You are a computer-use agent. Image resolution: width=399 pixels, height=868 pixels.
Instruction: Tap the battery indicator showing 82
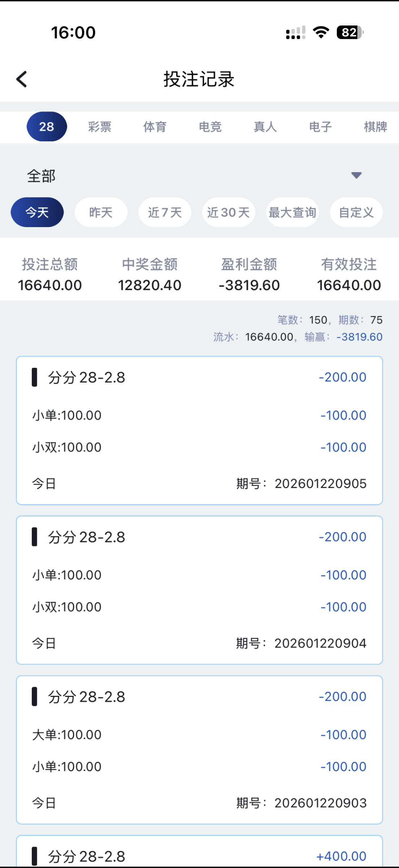[x=349, y=33]
